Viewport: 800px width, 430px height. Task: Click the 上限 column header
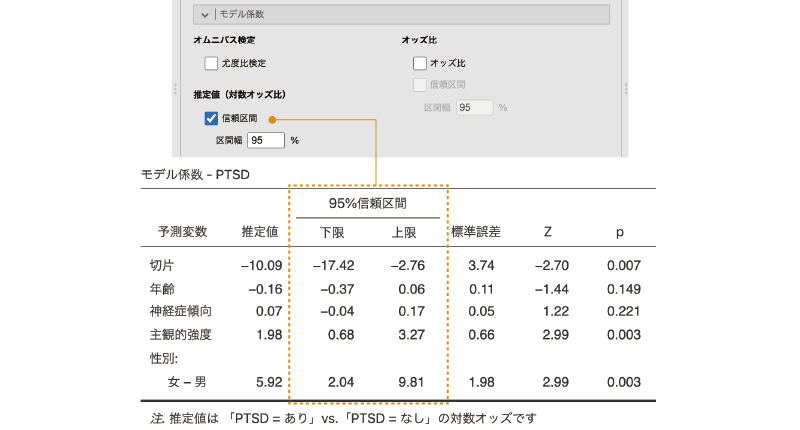[403, 232]
